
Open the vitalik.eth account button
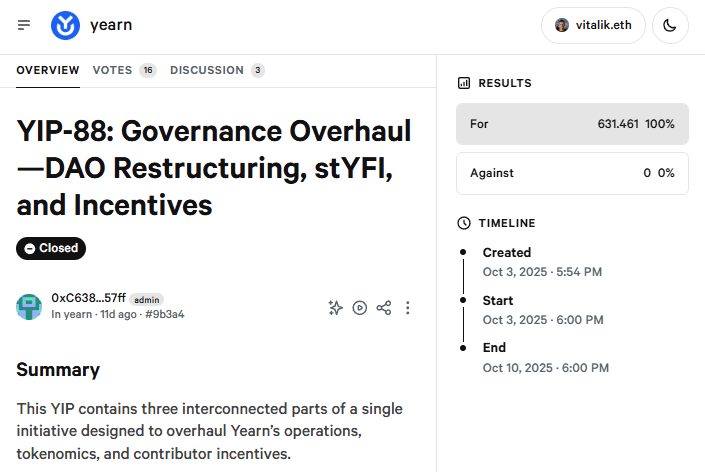(x=593, y=25)
